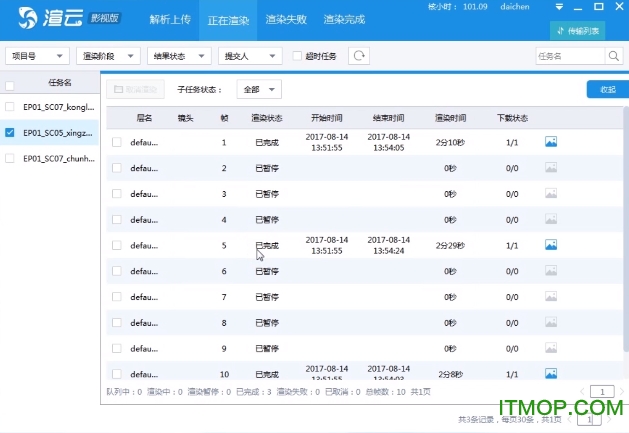This screenshot has height=433, width=629.
Task: Switch to the 渲染完成 tab
Action: click(x=344, y=20)
